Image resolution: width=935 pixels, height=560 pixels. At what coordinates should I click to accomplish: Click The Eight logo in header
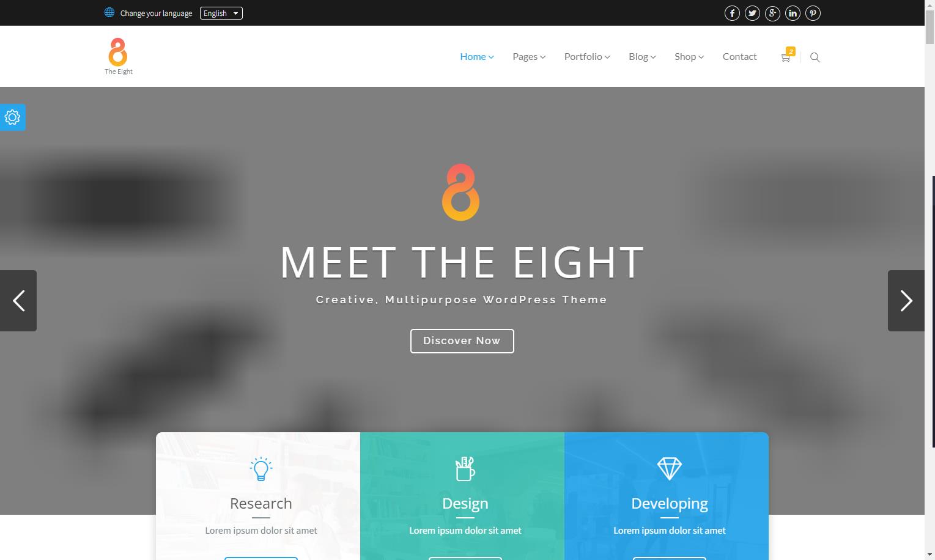tap(118, 56)
